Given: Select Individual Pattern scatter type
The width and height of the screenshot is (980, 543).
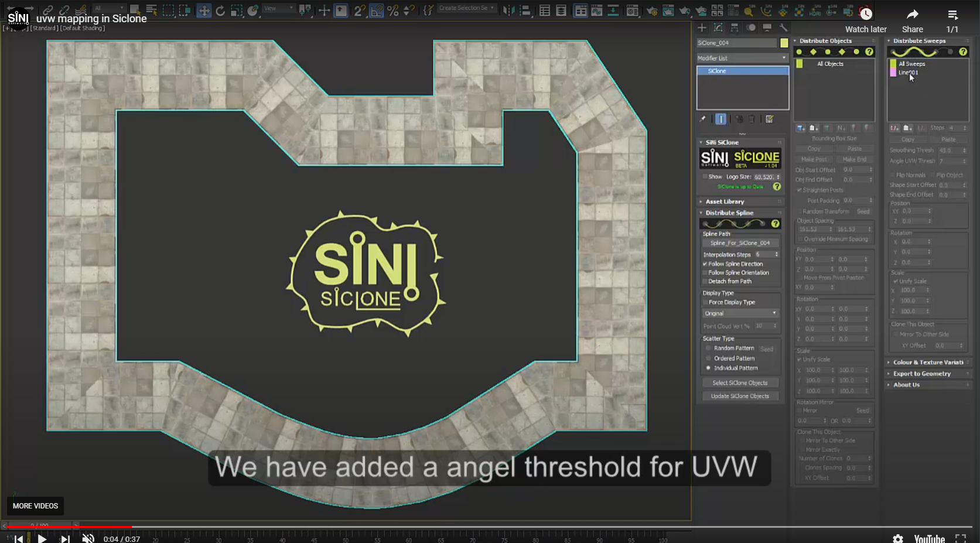Looking at the screenshot, I should click(708, 368).
